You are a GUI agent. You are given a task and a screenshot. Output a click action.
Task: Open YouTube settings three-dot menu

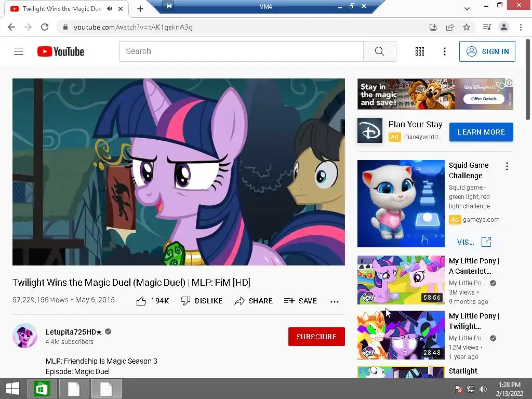pyautogui.click(x=445, y=51)
